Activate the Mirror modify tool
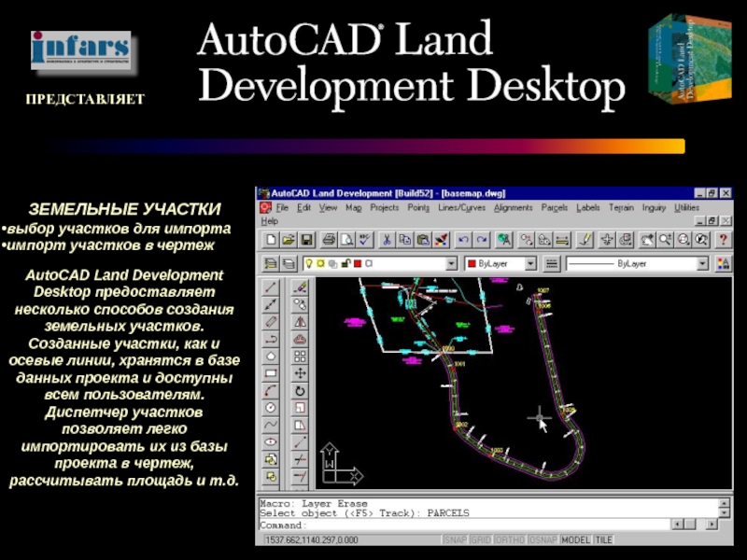Screen dimensions: 747x560 click(300, 321)
